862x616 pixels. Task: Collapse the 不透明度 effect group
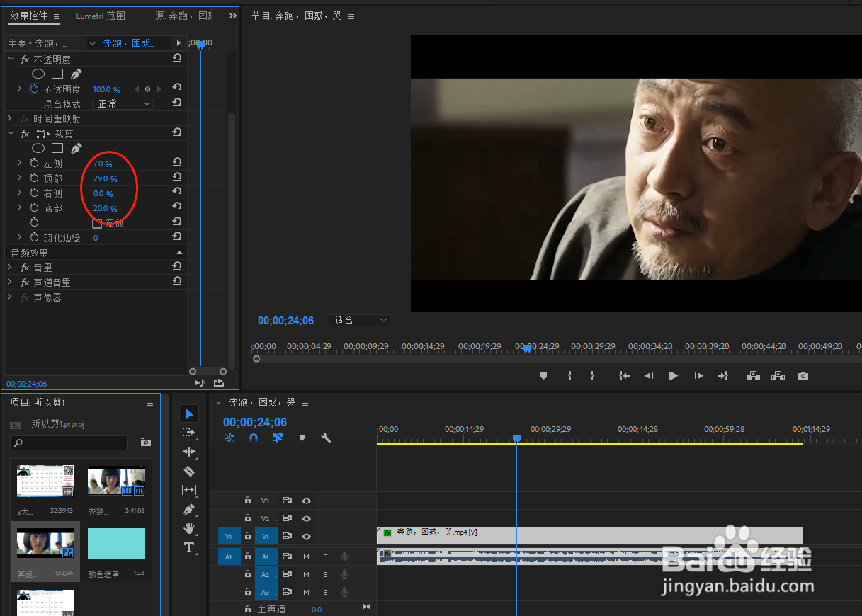11,59
